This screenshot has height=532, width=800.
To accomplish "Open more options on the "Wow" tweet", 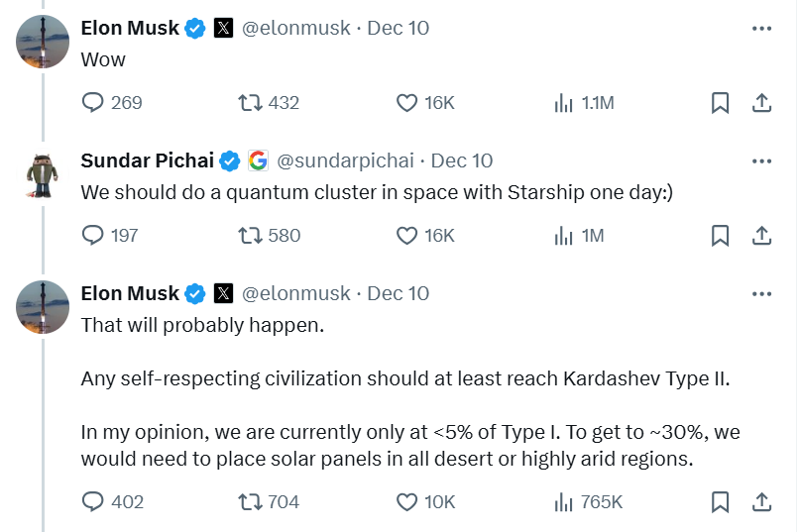I will coord(761,28).
